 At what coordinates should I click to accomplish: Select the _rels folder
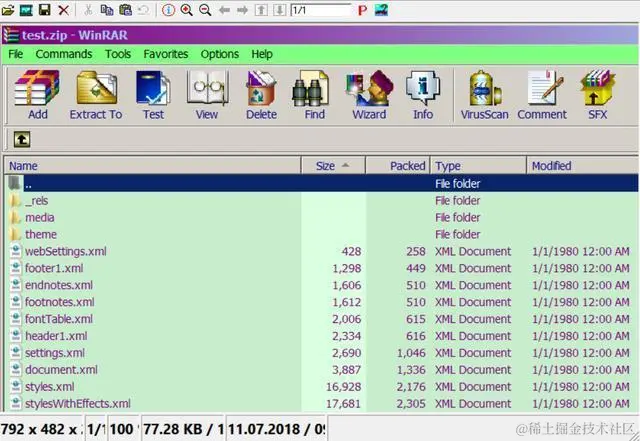point(322,200)
